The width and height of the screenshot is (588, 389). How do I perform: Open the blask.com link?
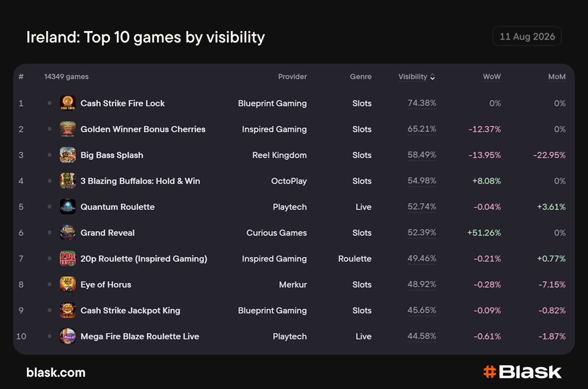point(56,372)
